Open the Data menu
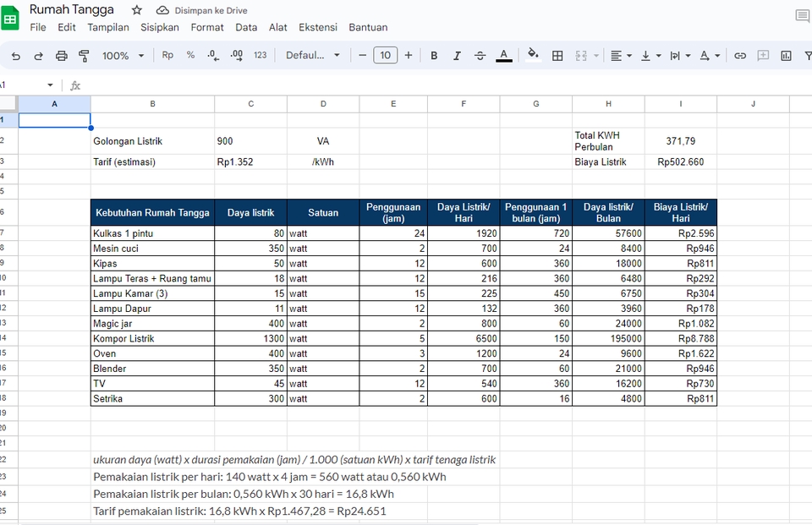812x525 pixels. [x=246, y=27]
